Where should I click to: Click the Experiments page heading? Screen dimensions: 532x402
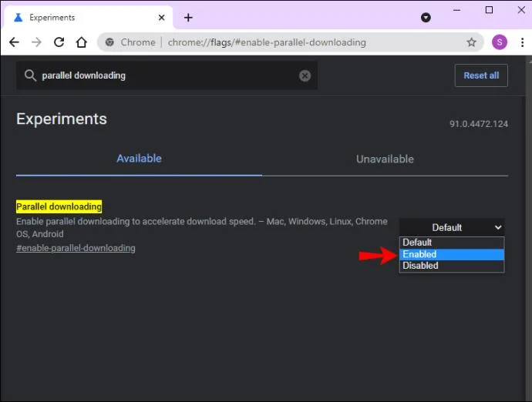tap(62, 119)
